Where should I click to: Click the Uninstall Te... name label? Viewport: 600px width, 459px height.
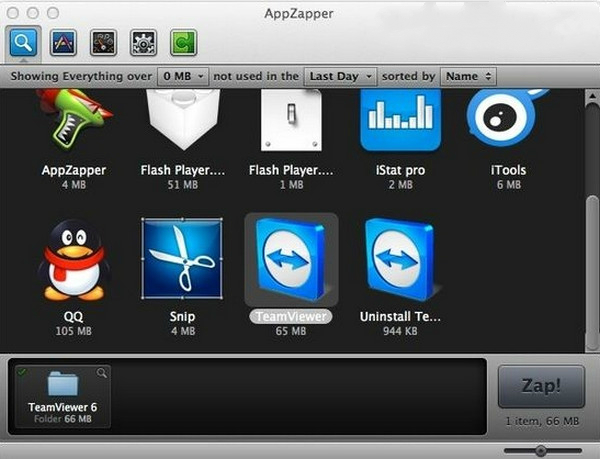(x=400, y=316)
